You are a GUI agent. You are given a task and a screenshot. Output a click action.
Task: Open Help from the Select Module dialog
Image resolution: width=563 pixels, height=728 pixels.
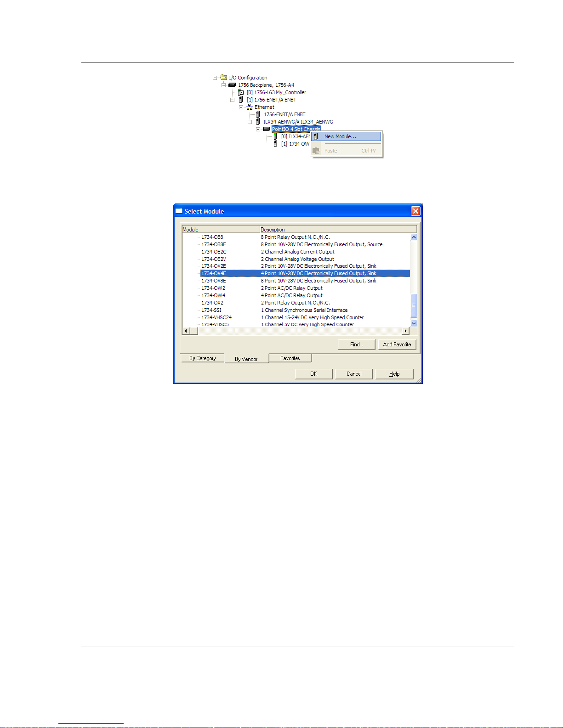pyautogui.click(x=394, y=374)
